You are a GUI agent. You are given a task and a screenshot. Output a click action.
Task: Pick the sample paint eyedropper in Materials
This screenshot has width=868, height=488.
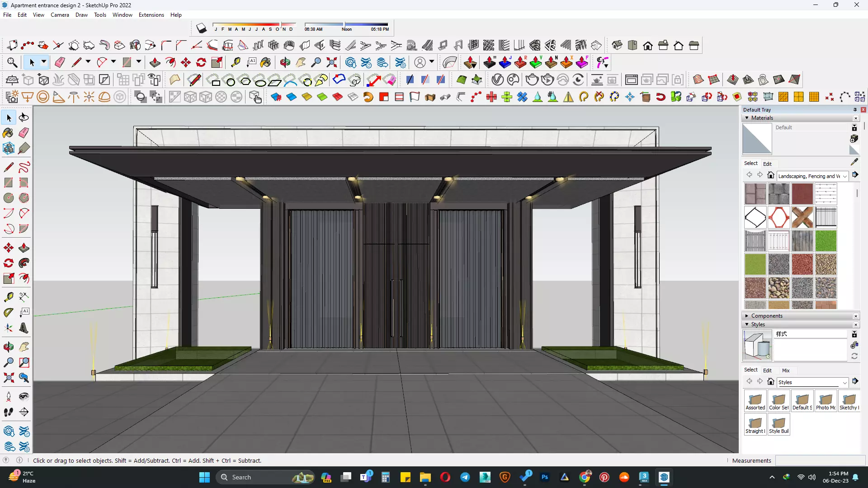coord(854,162)
